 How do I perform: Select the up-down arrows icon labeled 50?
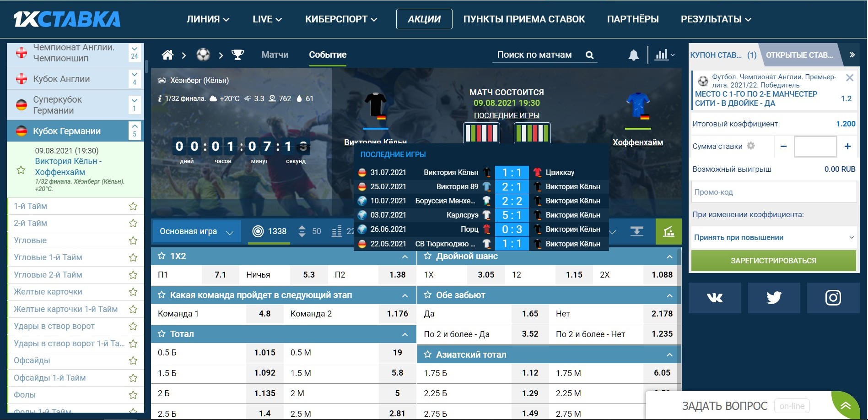pyautogui.click(x=302, y=231)
